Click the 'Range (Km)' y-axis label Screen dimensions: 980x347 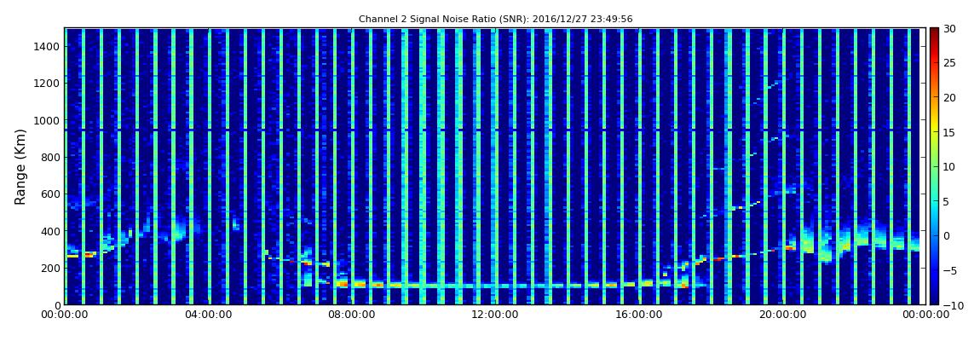click(20, 166)
